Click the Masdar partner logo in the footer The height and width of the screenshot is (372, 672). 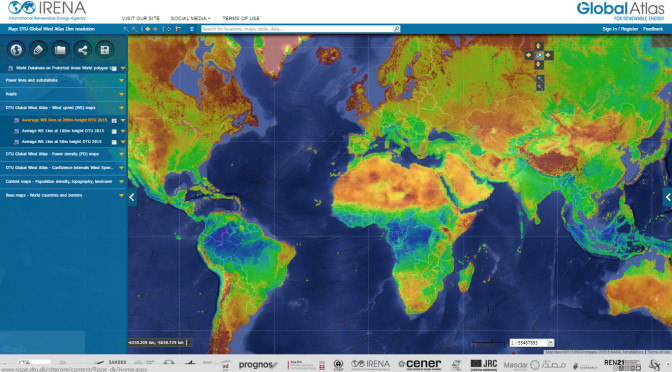(534, 366)
